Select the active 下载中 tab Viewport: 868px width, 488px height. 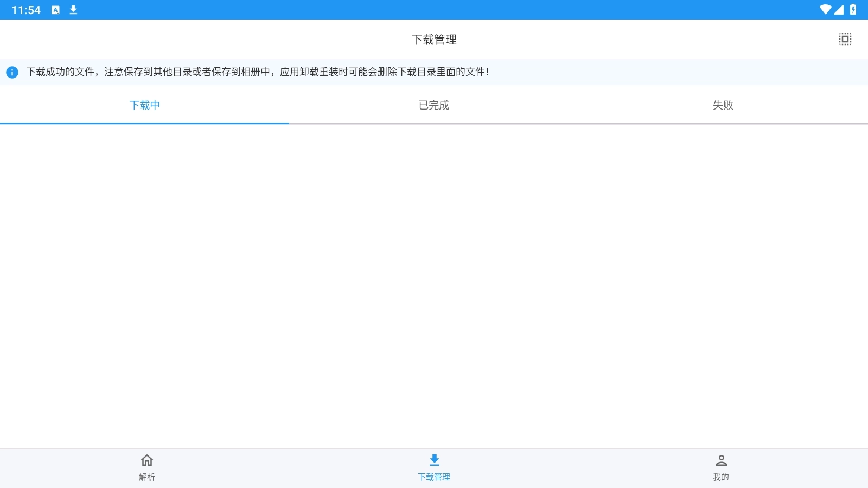(x=145, y=105)
